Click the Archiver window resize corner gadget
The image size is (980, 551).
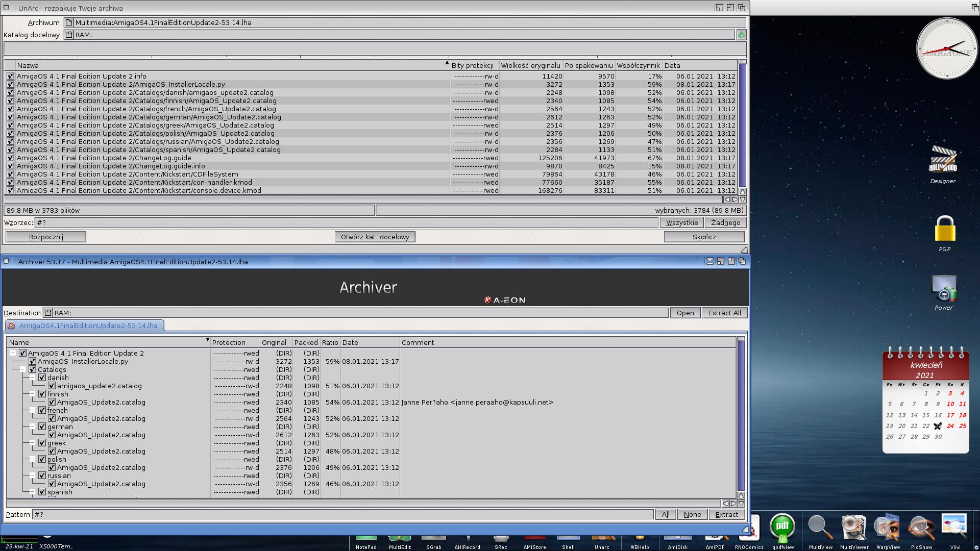coord(745,530)
